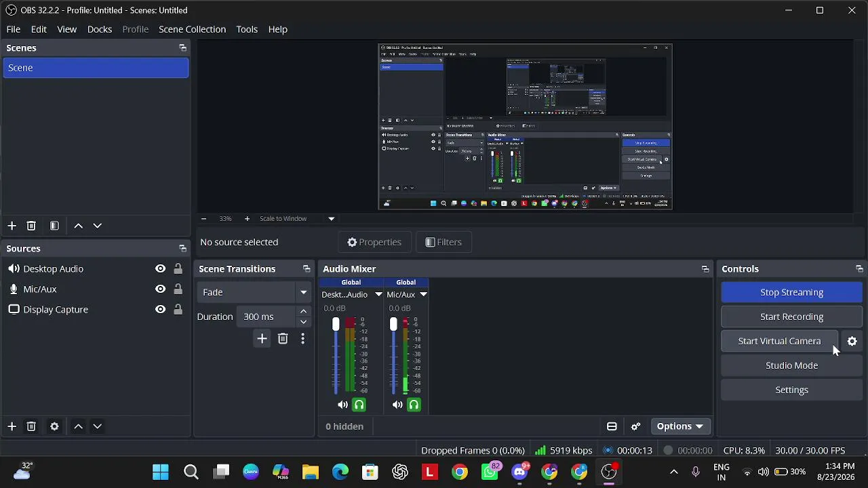Viewport: 868px width, 488px height.
Task: Switch audio mixer layout icon
Action: click(x=612, y=426)
